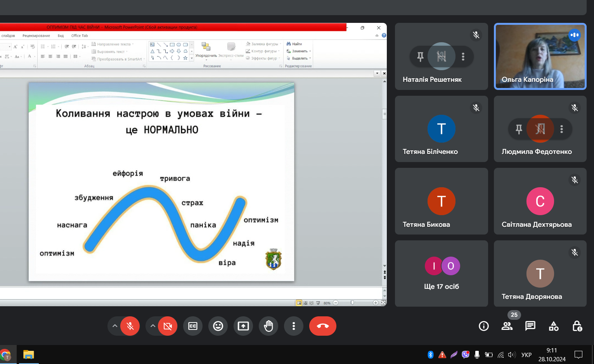594x364 pixels.
Task: Send a reaction with emoji button
Action: tap(218, 326)
